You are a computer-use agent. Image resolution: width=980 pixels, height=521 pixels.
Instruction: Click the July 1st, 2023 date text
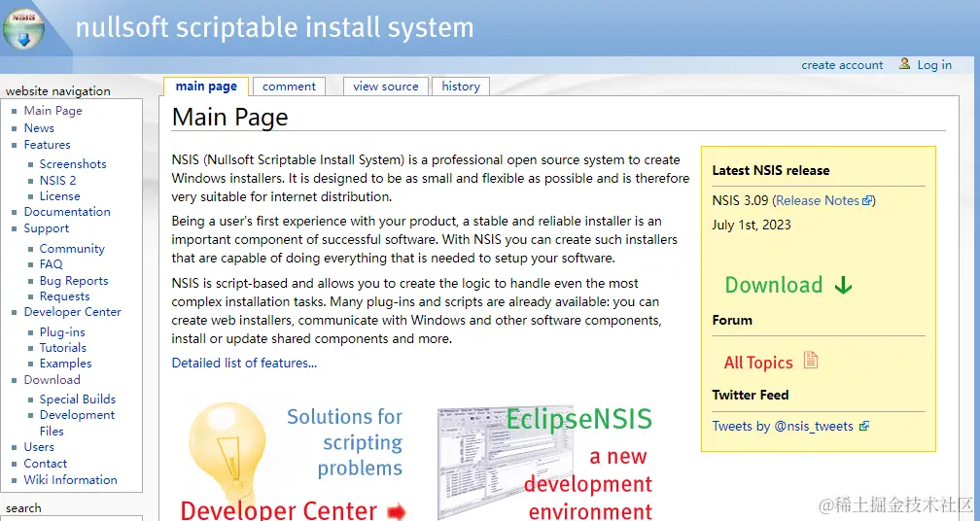[x=752, y=225]
